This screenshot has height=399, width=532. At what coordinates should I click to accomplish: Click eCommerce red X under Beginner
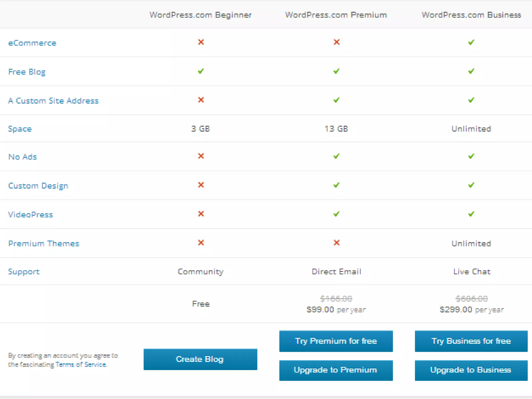pyautogui.click(x=201, y=42)
